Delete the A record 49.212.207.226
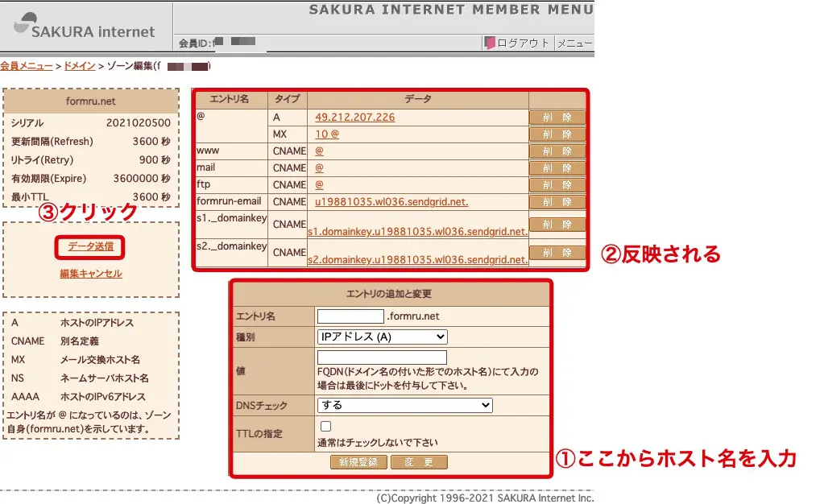820x504 pixels. coord(557,117)
